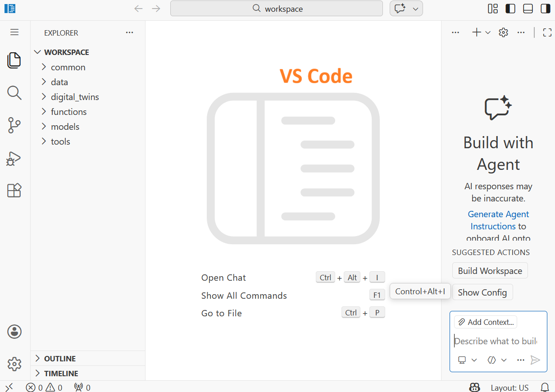This screenshot has width=555, height=392.
Task: Expand the data folder
Action: [x=88, y=82]
